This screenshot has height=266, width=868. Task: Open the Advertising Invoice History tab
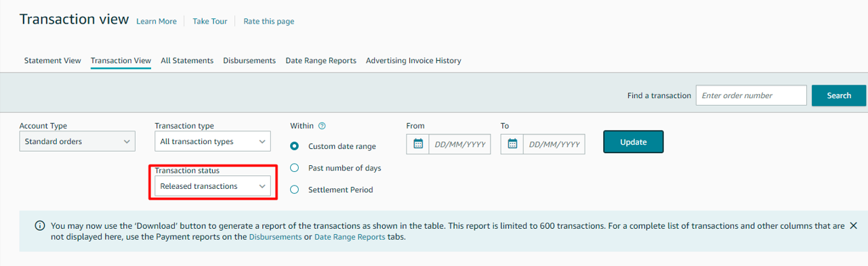pos(413,60)
